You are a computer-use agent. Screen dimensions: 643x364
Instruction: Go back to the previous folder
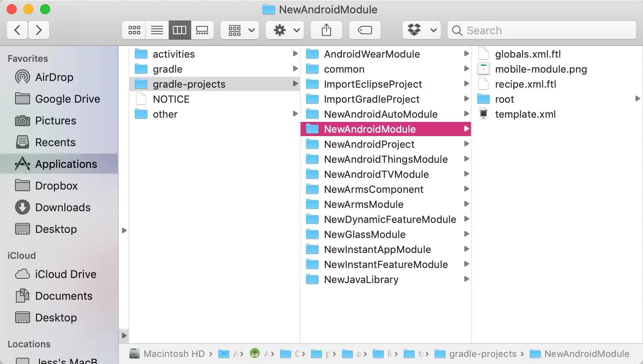point(18,30)
